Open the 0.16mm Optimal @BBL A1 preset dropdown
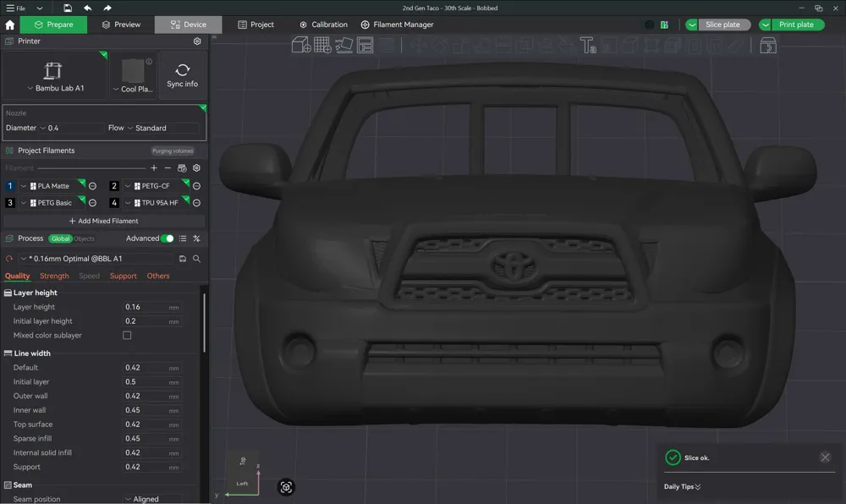The width and height of the screenshot is (846, 504). [97, 259]
